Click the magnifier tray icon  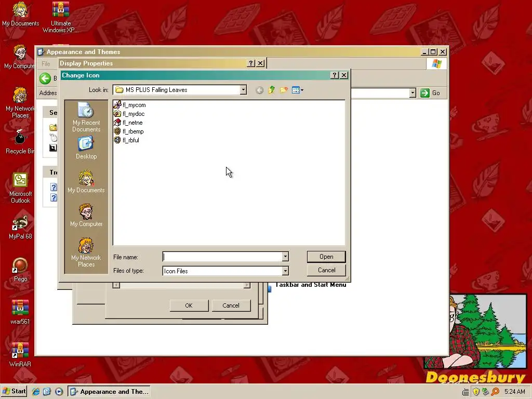(495, 392)
